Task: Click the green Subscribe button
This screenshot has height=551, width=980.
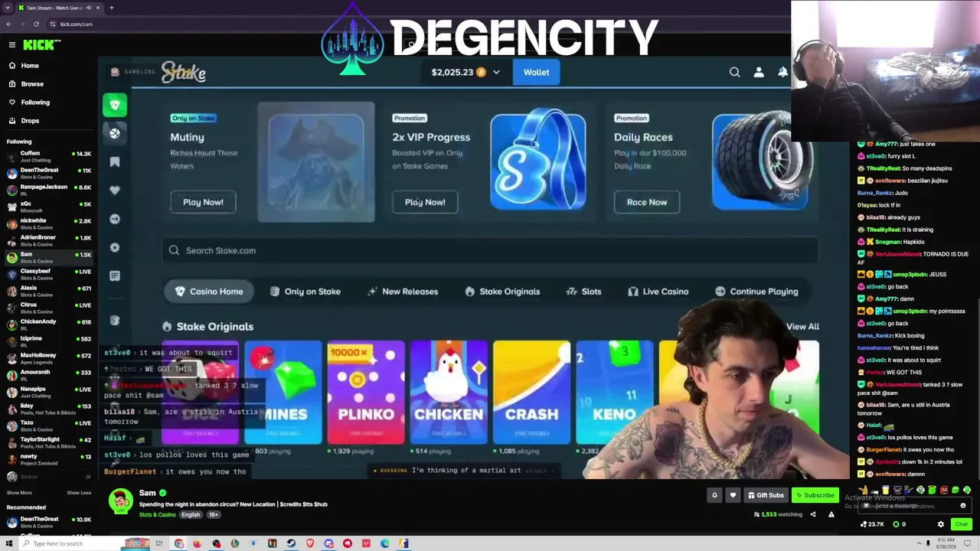Action: [x=814, y=495]
